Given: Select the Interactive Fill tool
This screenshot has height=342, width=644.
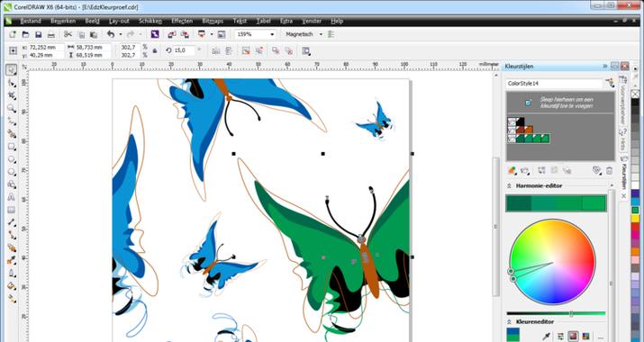Looking at the screenshot, I should click(x=12, y=299).
